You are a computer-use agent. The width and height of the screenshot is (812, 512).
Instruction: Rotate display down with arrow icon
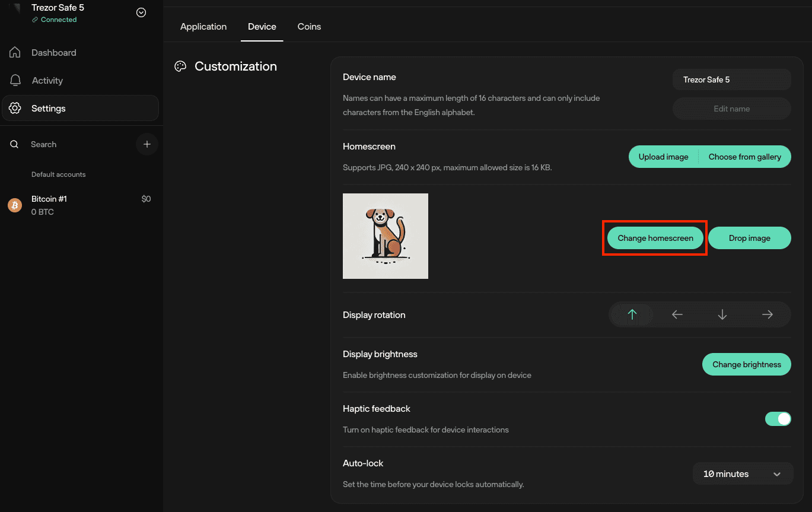point(722,314)
